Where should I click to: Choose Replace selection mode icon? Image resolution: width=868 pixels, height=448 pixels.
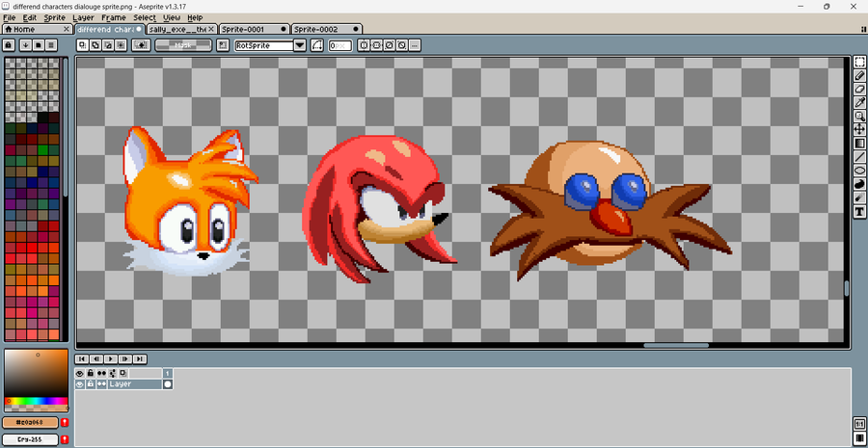pyautogui.click(x=83, y=45)
